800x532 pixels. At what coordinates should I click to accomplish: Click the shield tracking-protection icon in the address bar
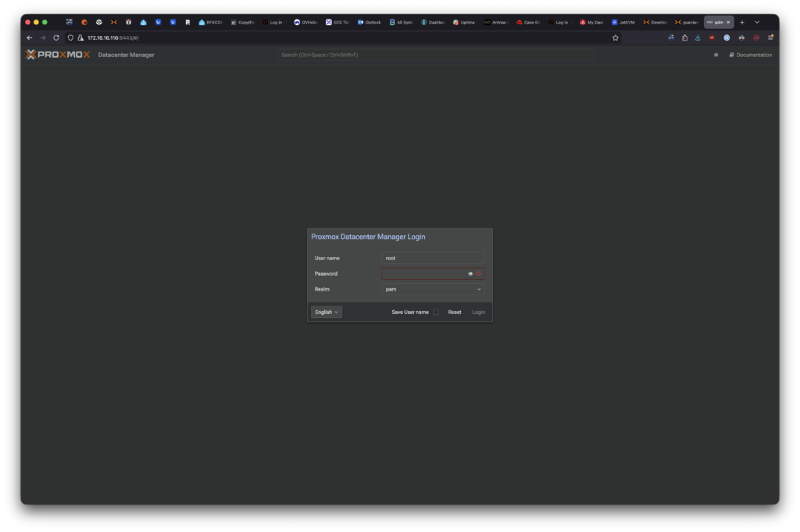tap(70, 37)
